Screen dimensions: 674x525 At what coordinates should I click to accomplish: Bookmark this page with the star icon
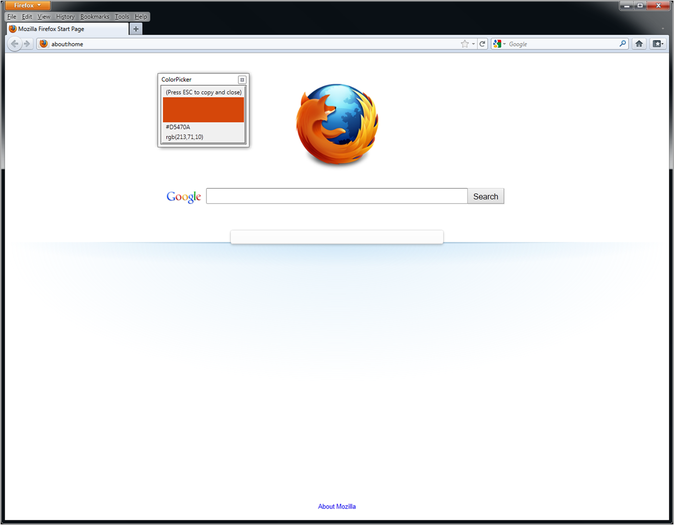pos(465,44)
